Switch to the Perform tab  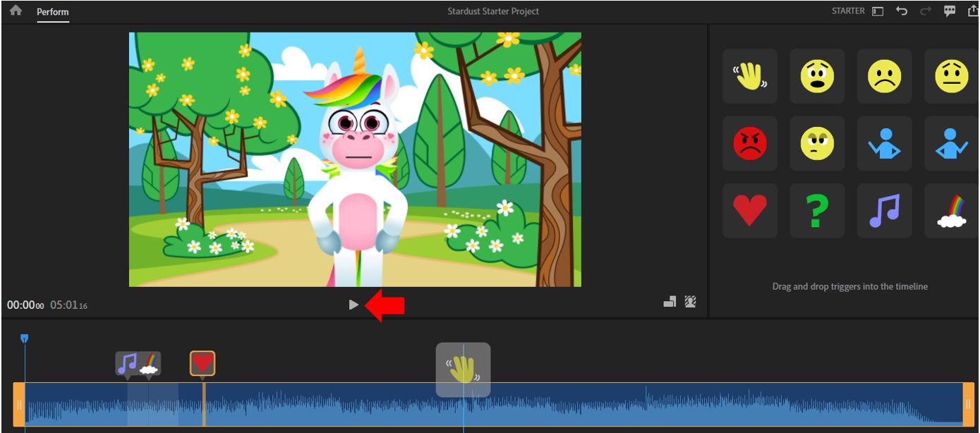[53, 12]
